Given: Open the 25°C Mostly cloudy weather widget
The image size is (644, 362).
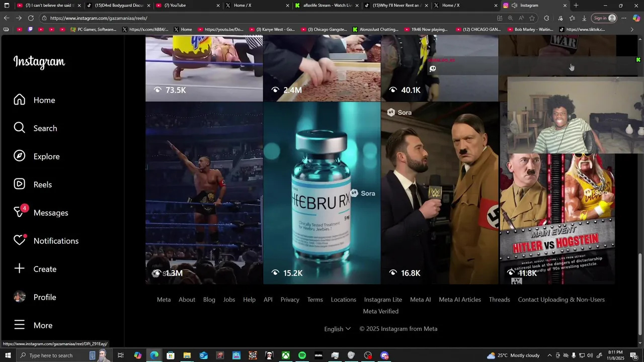Looking at the screenshot, I should click(513, 355).
